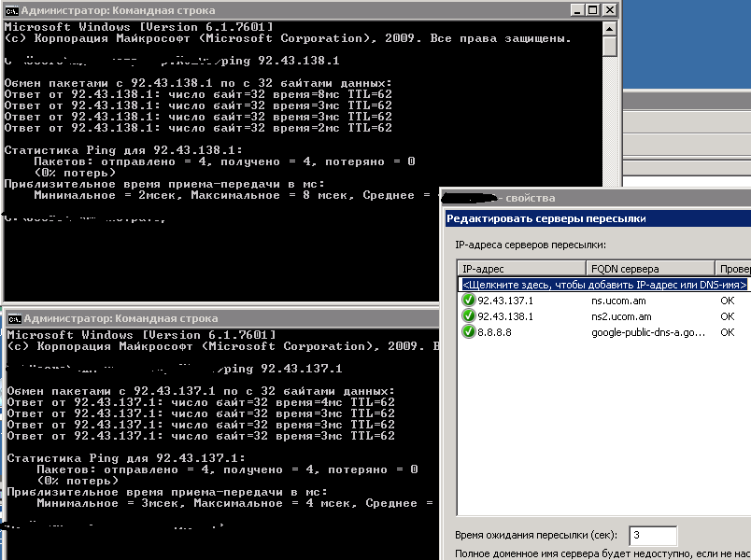
Task: Click 'Статистика Ping для 92.43.138.1' line
Action: click(123, 150)
